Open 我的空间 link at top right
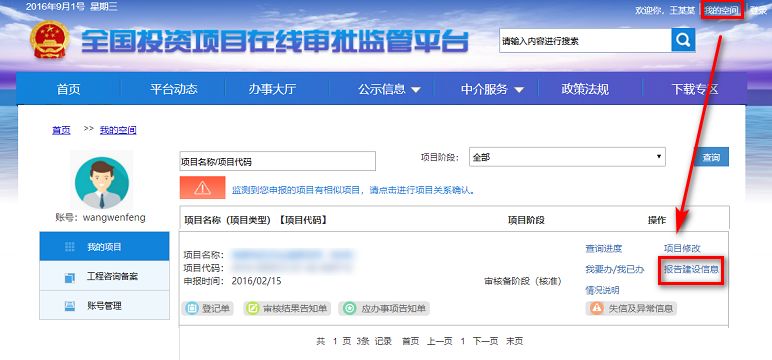The height and width of the screenshot is (360, 772). click(x=721, y=10)
